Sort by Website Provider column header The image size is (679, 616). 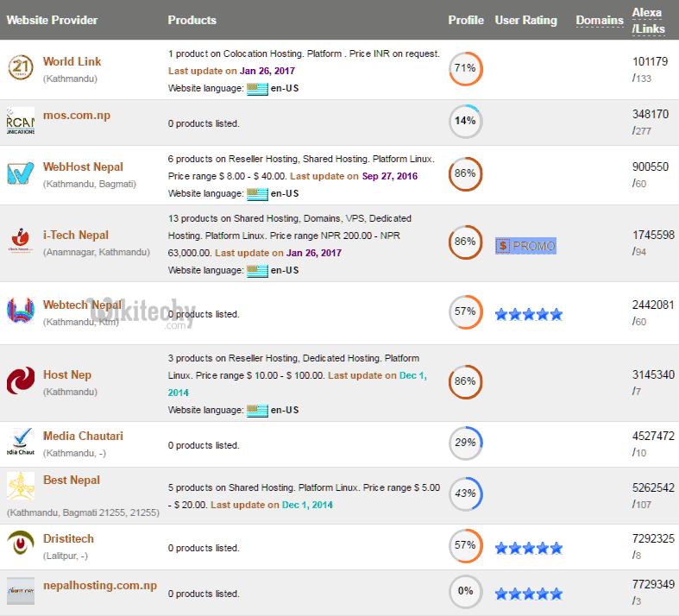click(x=52, y=20)
